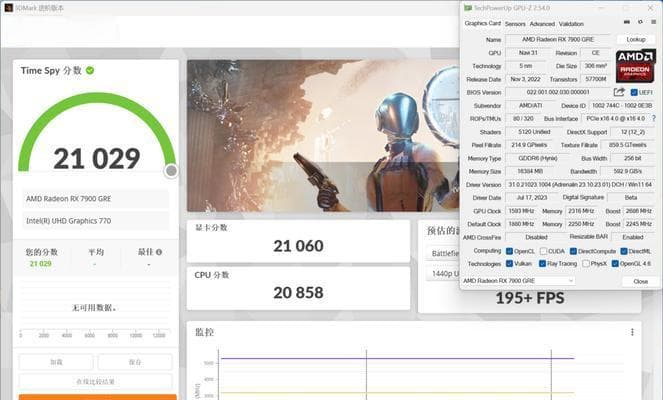
Task: Click the GPU-Z app icon in title bar
Action: click(x=468, y=8)
